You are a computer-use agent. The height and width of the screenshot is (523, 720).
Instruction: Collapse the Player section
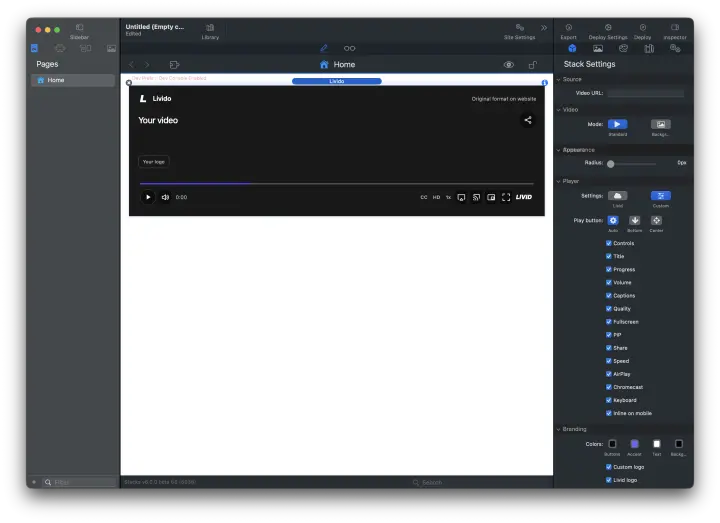pyautogui.click(x=559, y=181)
